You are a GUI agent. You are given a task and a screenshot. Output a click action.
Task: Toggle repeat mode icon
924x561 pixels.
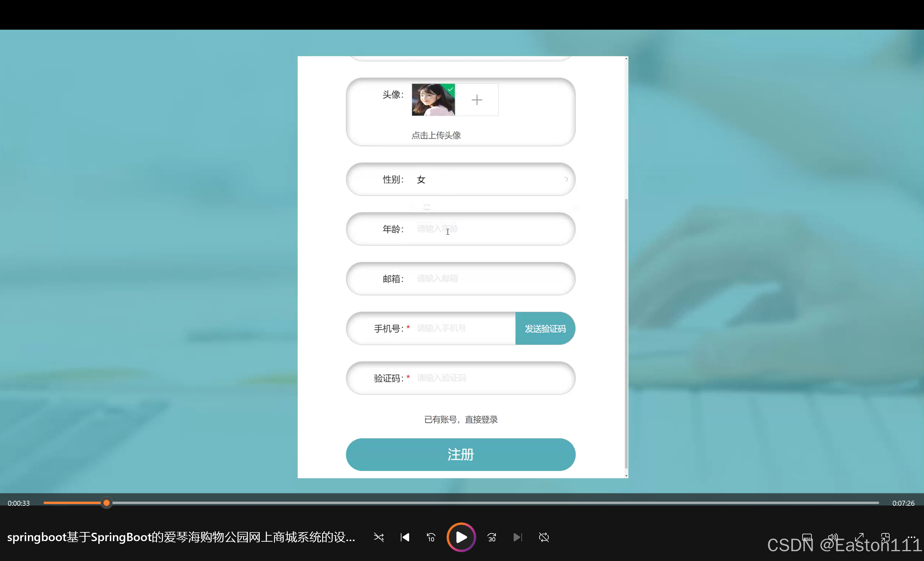[x=544, y=537]
